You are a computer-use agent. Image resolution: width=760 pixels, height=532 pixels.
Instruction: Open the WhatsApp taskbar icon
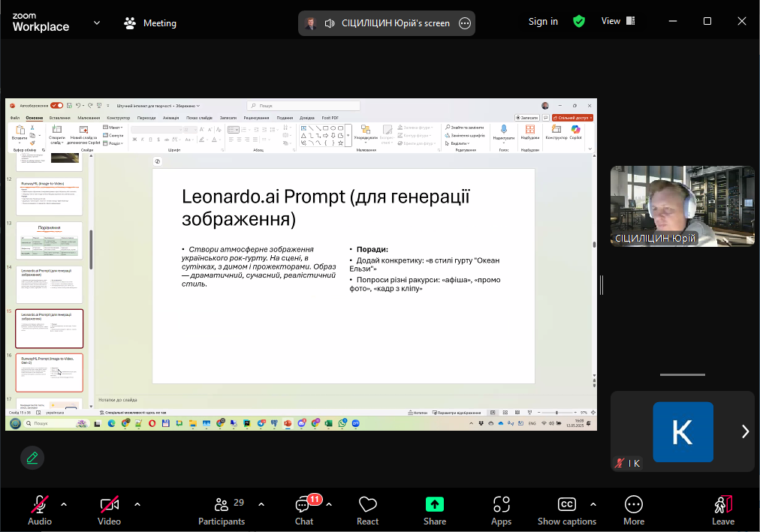pyautogui.click(x=342, y=423)
